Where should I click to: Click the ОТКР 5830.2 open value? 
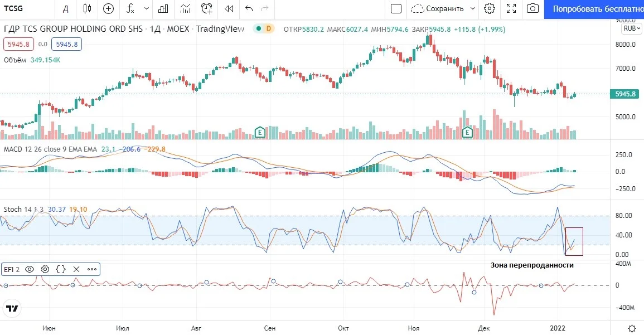(303, 29)
